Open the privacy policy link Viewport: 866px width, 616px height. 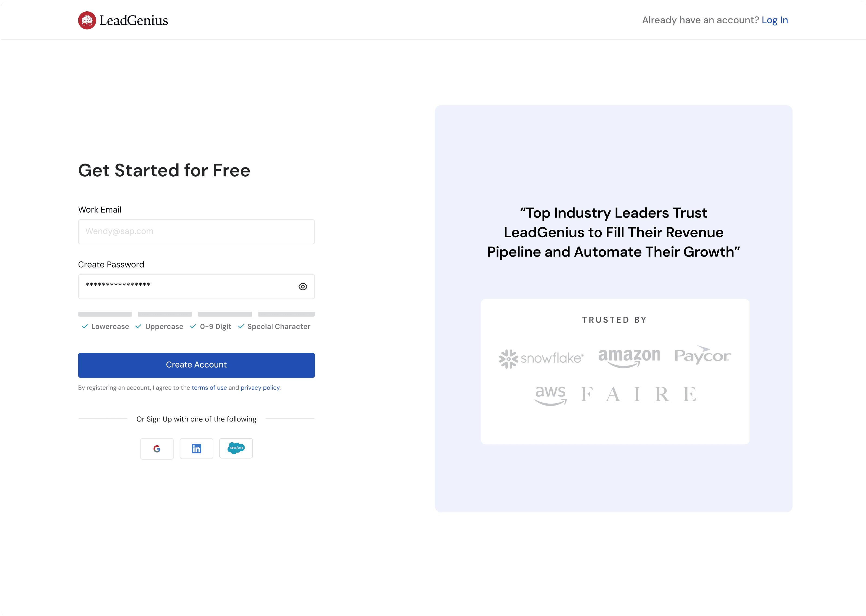(260, 388)
